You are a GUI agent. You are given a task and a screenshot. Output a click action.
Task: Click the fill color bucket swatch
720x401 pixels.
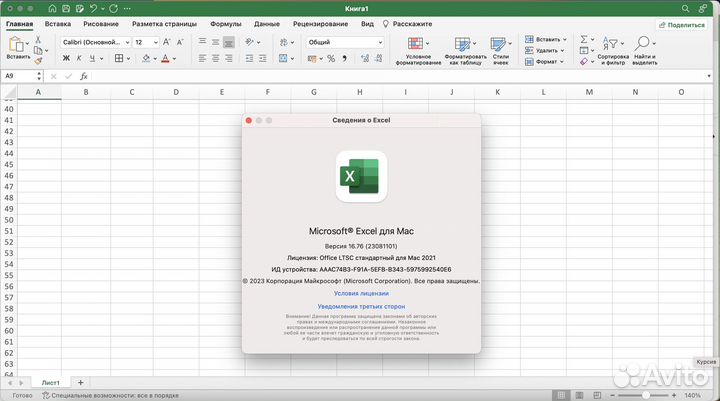146,58
